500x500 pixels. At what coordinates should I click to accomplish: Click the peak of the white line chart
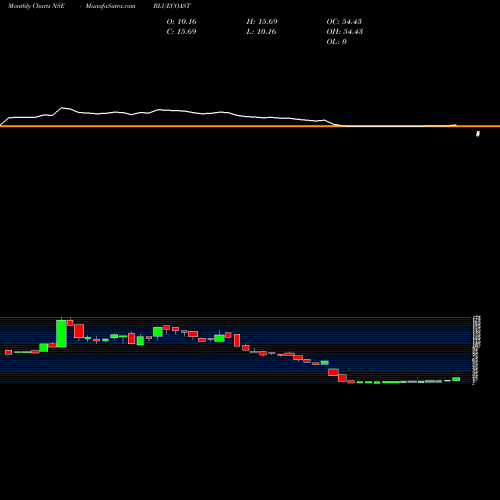click(x=62, y=108)
